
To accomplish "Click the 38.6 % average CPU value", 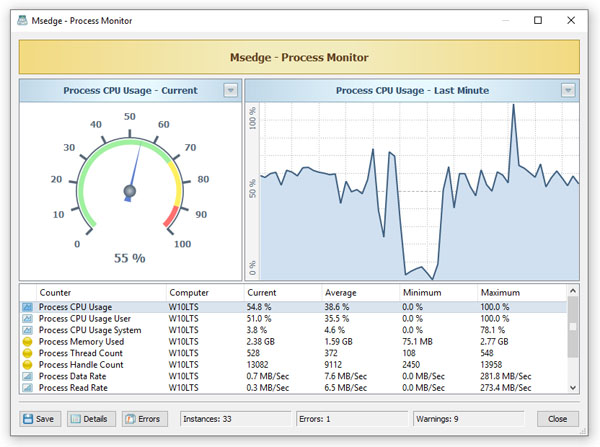I will [337, 307].
